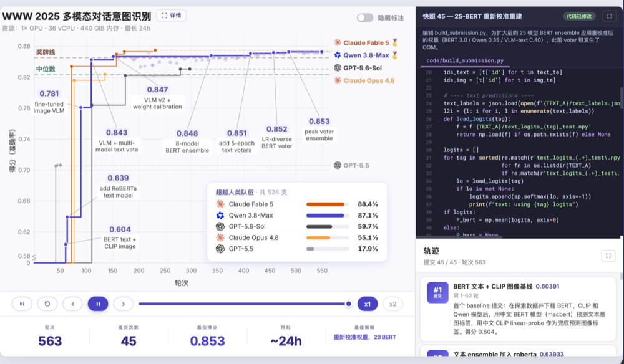Image resolution: width=624 pixels, height=364 pixels.
Task: Click medal icon next to Claude Fable 5
Action: [x=395, y=42]
